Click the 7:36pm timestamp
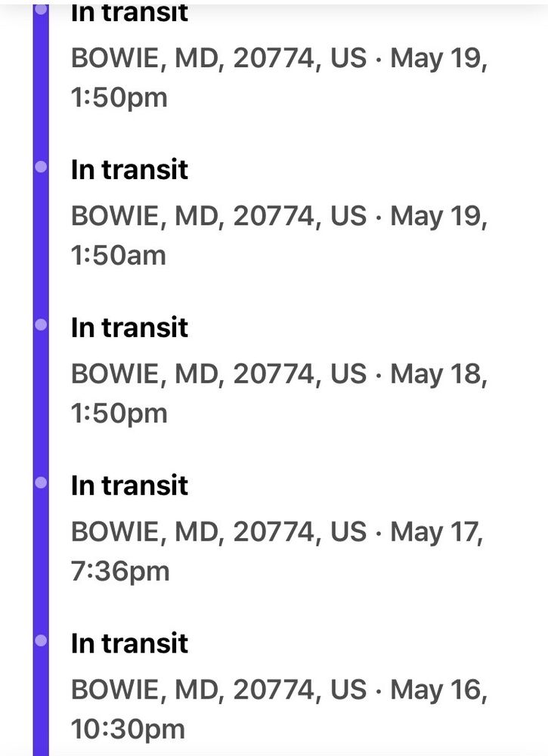Image resolution: width=548 pixels, height=756 pixels. 120,572
